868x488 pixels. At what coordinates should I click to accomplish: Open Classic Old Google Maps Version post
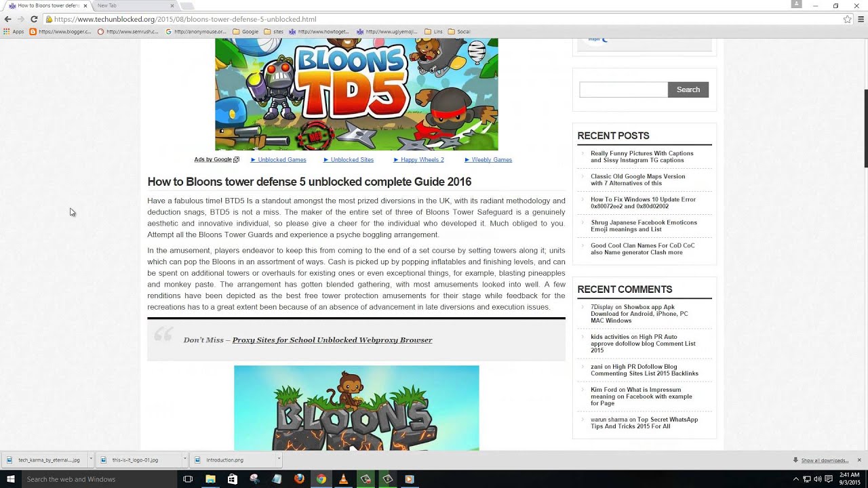click(x=637, y=180)
